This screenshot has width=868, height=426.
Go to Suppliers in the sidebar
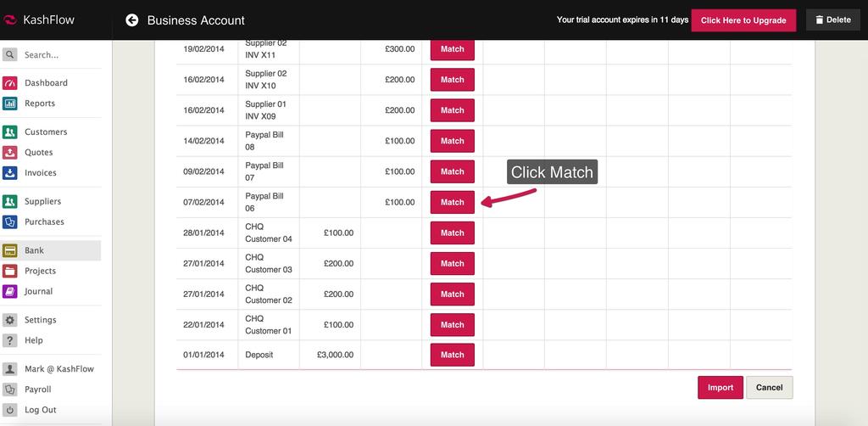(x=42, y=202)
